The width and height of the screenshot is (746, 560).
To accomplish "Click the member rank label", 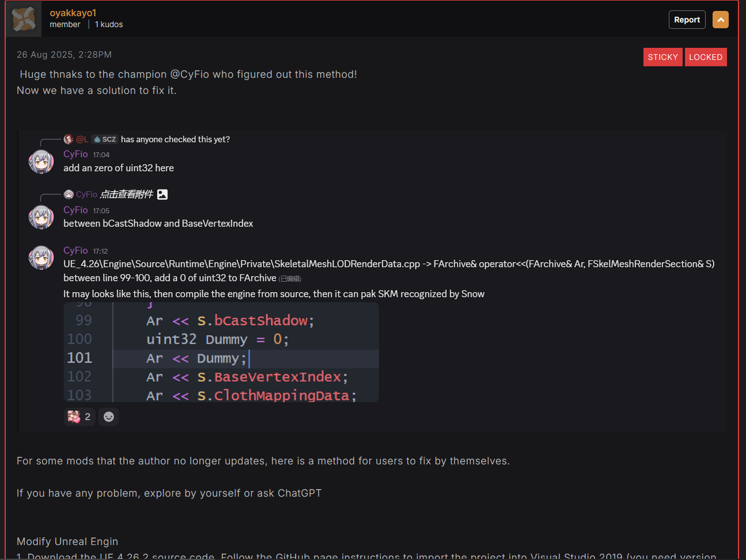I will (65, 24).
